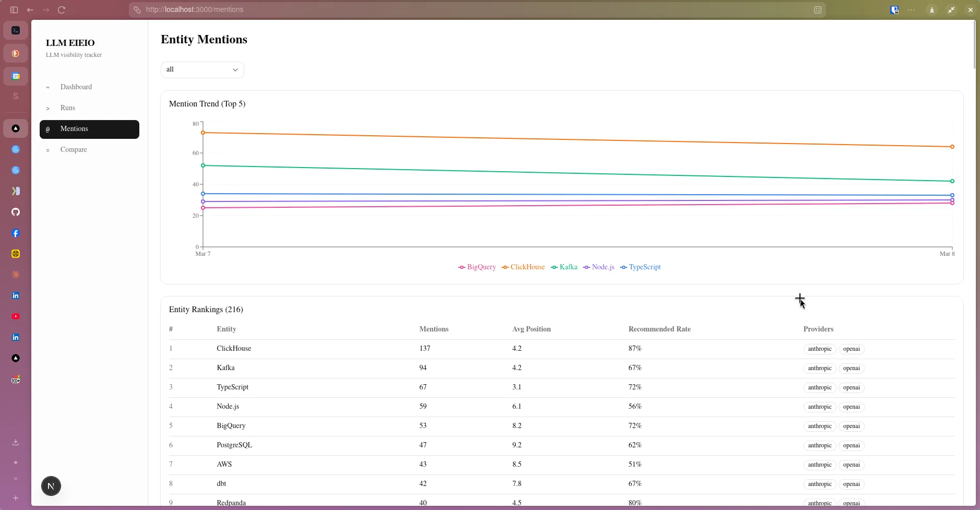This screenshot has height=510, width=980.
Task: Click the anthropic badge in ClickHouse row
Action: coord(820,349)
